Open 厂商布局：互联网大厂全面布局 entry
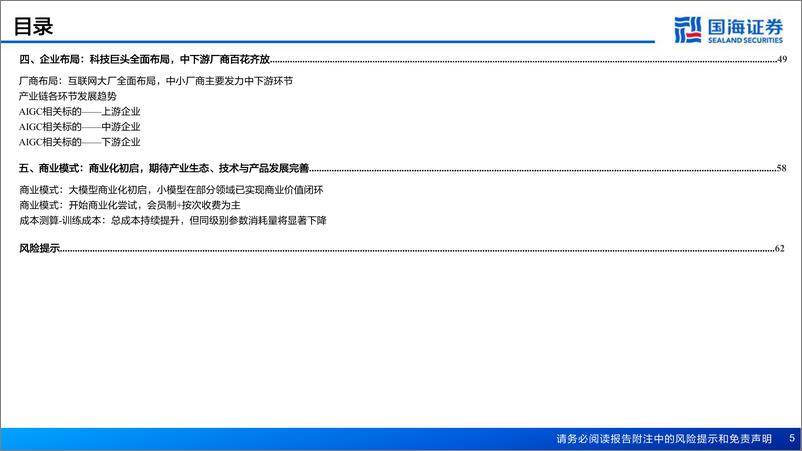This screenshot has width=802, height=451. click(156, 81)
